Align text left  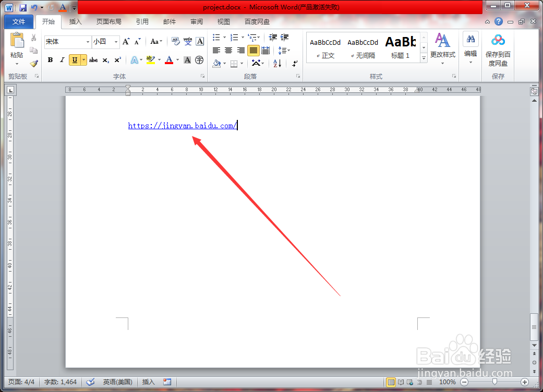(x=216, y=51)
